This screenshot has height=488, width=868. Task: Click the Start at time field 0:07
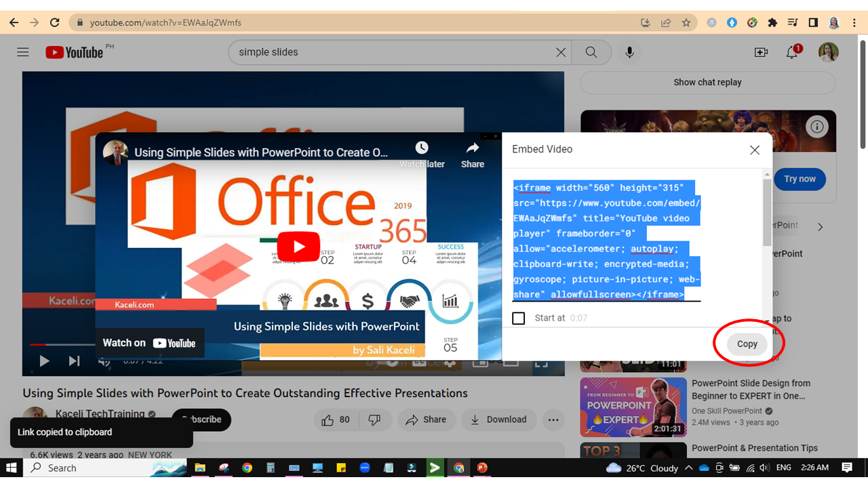[x=579, y=318]
